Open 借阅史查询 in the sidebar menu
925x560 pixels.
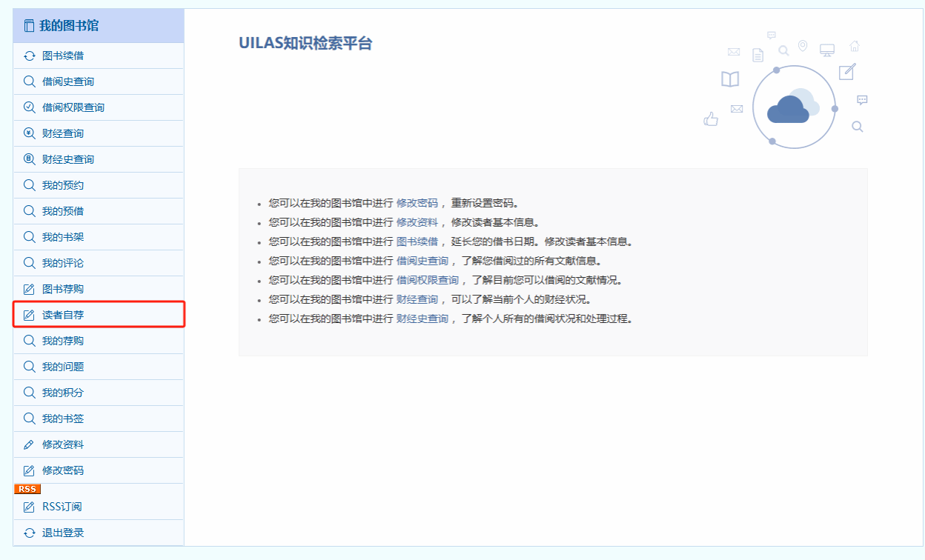coord(99,81)
